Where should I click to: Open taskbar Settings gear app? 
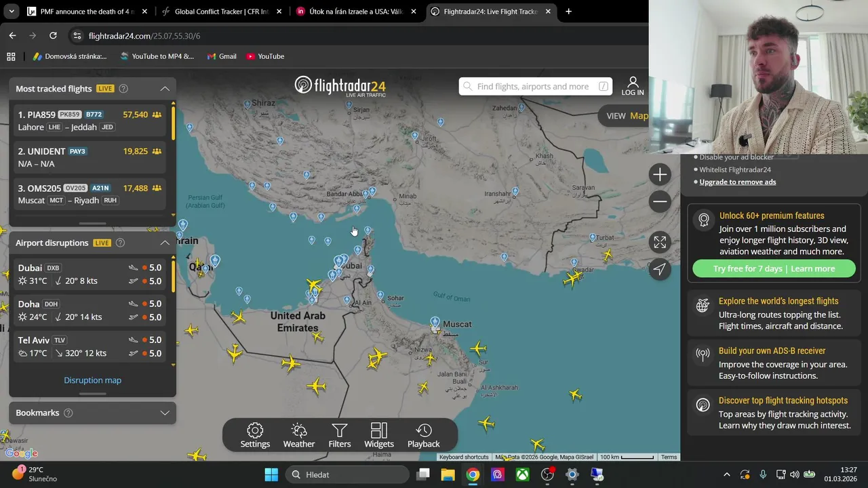572,474
